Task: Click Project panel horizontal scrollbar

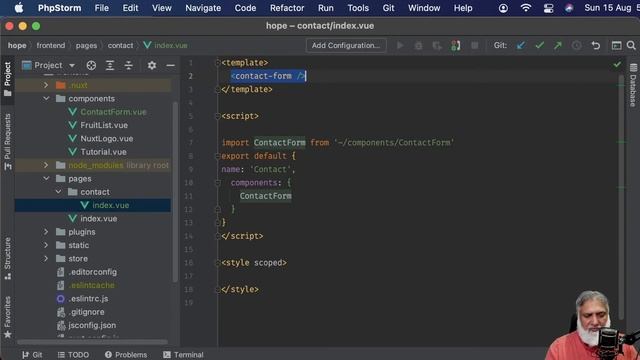Action: [x=92, y=342]
